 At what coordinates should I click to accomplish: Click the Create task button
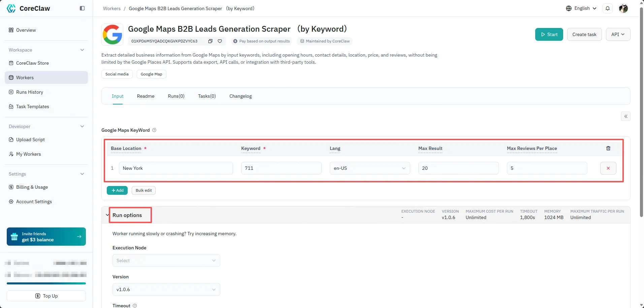tap(584, 34)
